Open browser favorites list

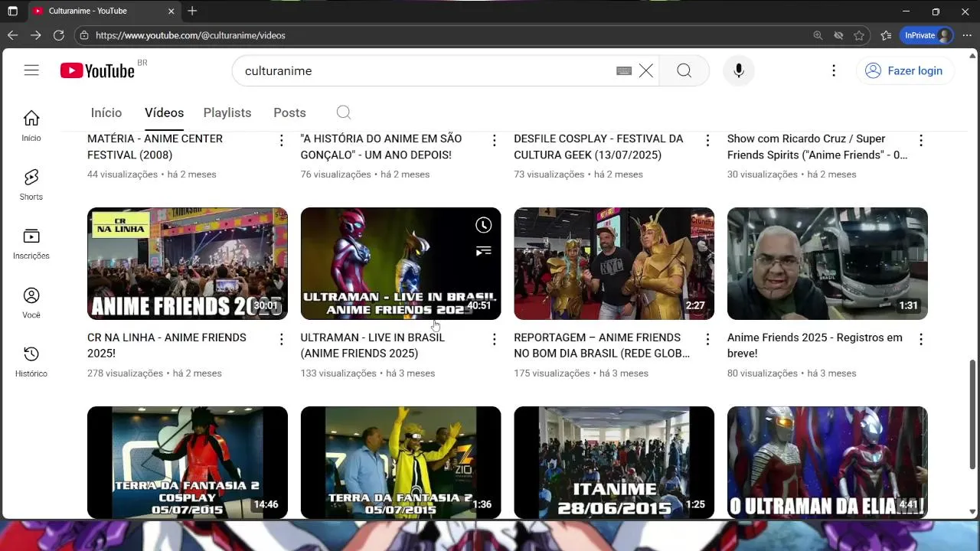886,35
